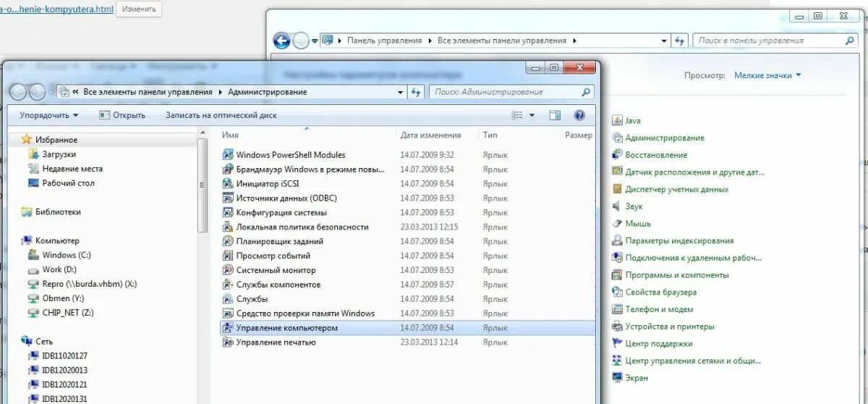Select Локальная политика безопасности icon
Screen dimensions: 868x404
click(x=228, y=227)
